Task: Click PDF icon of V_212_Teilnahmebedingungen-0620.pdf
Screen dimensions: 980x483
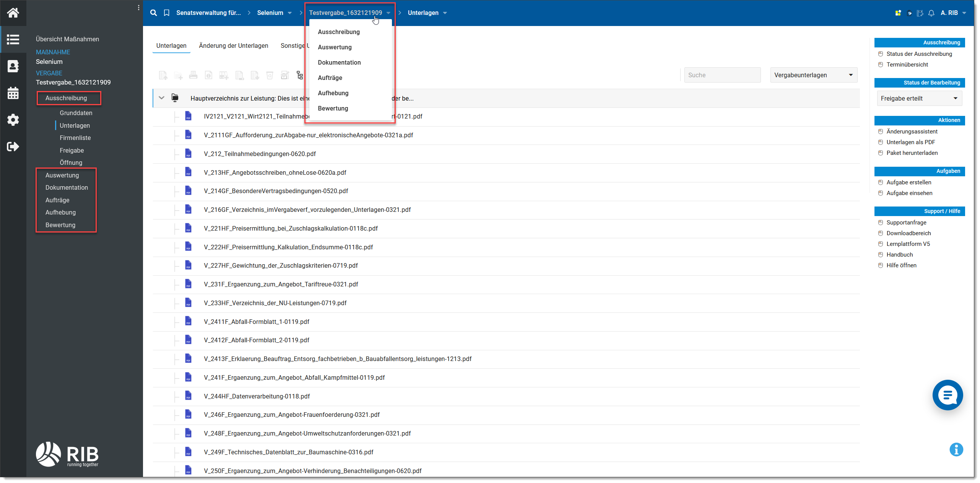Action: pos(188,153)
